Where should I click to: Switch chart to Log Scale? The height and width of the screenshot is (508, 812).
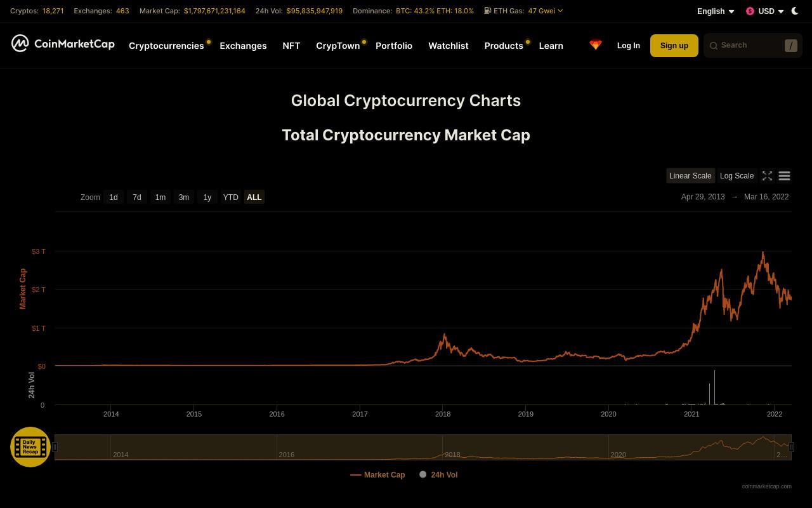[x=737, y=176]
